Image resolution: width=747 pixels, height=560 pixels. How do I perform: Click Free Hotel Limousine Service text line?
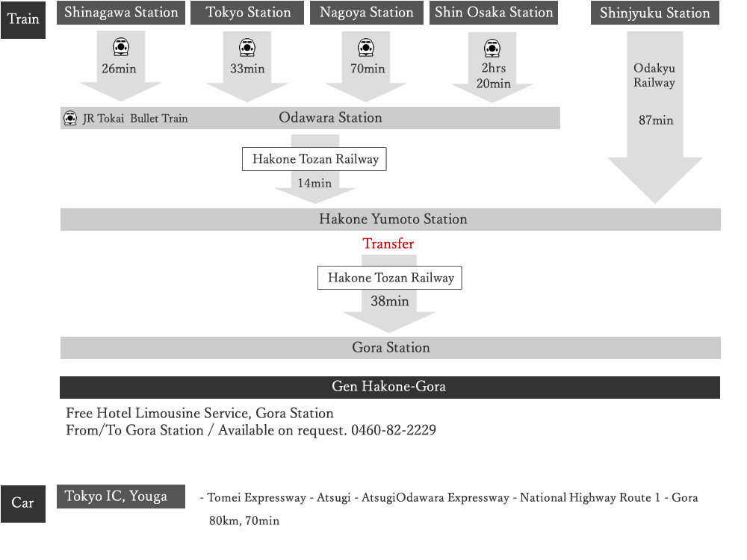click(199, 414)
